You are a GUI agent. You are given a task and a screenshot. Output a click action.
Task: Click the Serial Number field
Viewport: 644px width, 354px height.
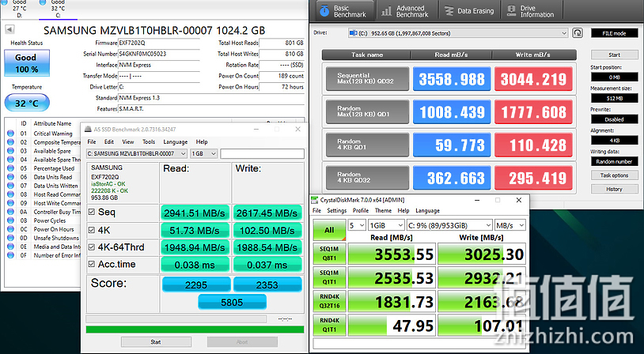[x=159, y=54]
